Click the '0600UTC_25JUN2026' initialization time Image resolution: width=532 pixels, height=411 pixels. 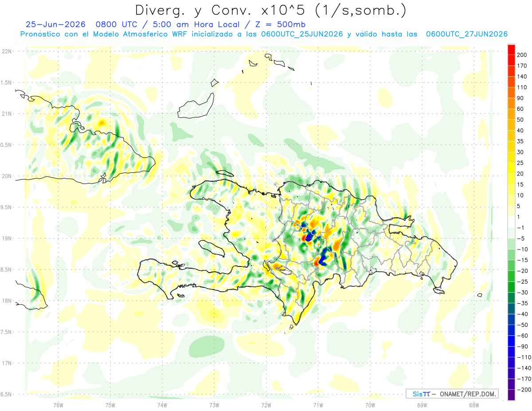302,34
